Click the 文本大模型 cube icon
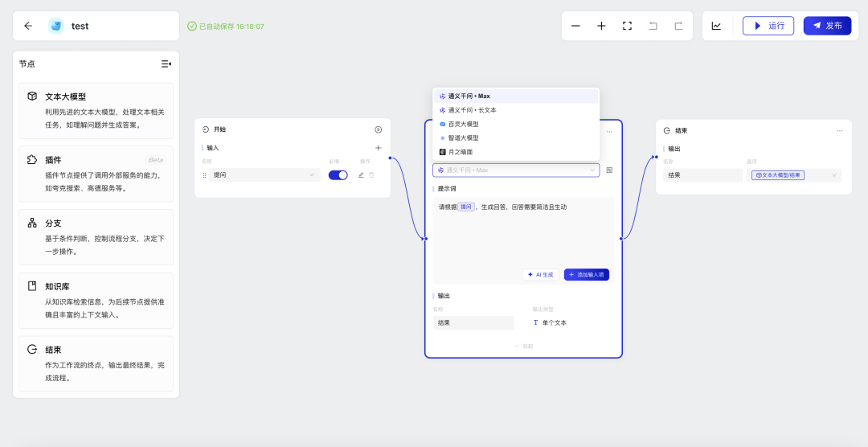This screenshot has height=447, width=868. (32, 96)
